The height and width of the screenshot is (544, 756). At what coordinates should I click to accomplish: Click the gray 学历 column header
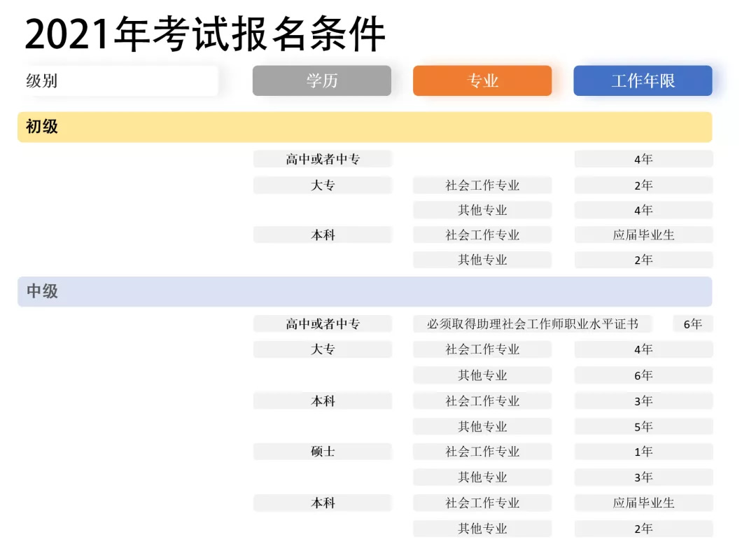(x=322, y=81)
